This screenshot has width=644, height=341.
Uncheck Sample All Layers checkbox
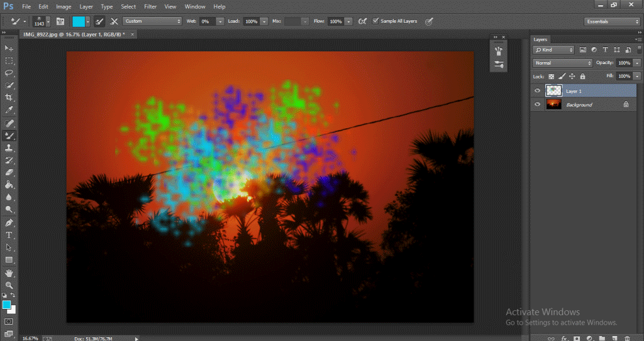click(376, 21)
